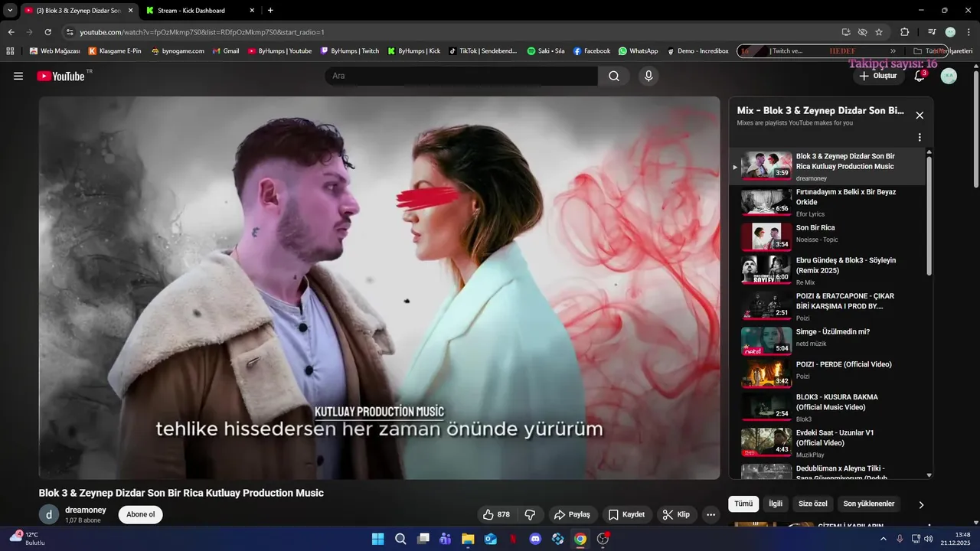Image resolution: width=980 pixels, height=551 pixels.
Task: Select the Son yüklenenler filter chip
Action: (x=869, y=504)
